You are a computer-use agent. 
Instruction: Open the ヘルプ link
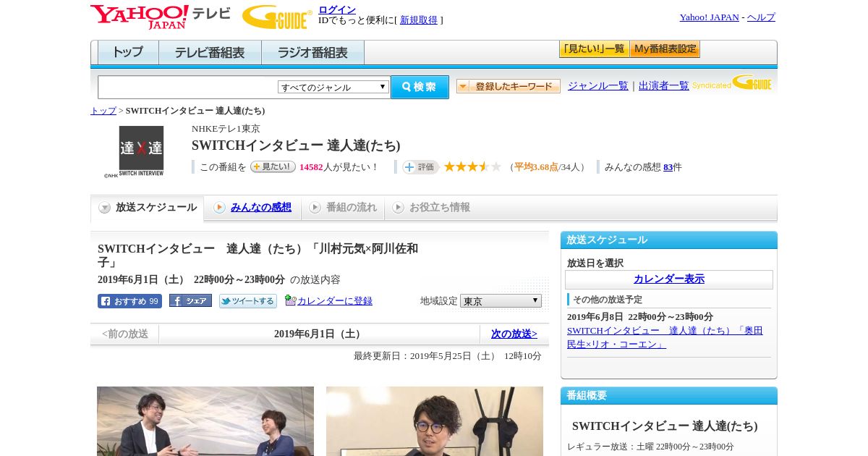tap(761, 17)
